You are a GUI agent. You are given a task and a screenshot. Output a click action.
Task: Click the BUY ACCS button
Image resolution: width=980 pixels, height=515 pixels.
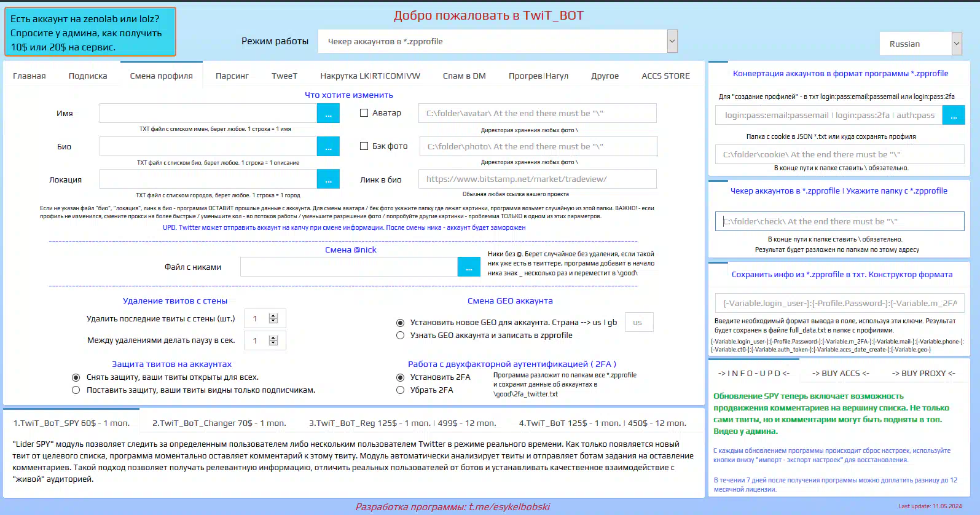(841, 373)
